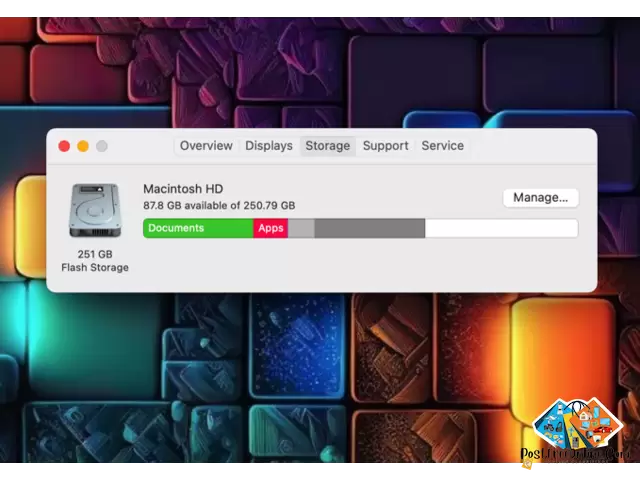Image resolution: width=640 pixels, height=480 pixels.
Task: Minimize the window with the yellow button
Action: point(83,146)
